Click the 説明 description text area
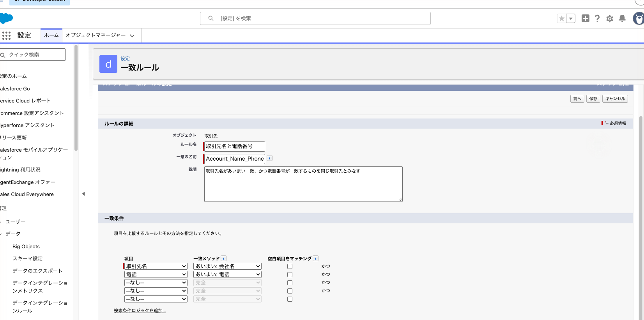This screenshot has height=320, width=644. (x=303, y=184)
